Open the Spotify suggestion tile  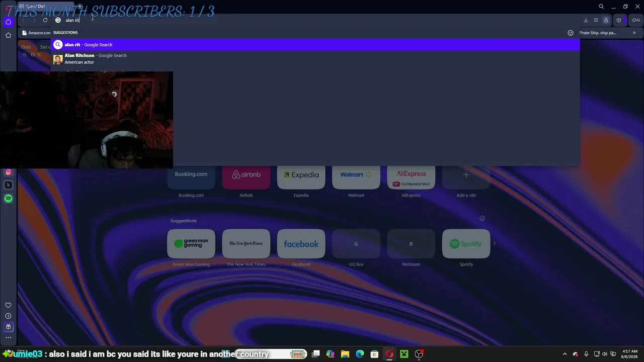(x=466, y=244)
